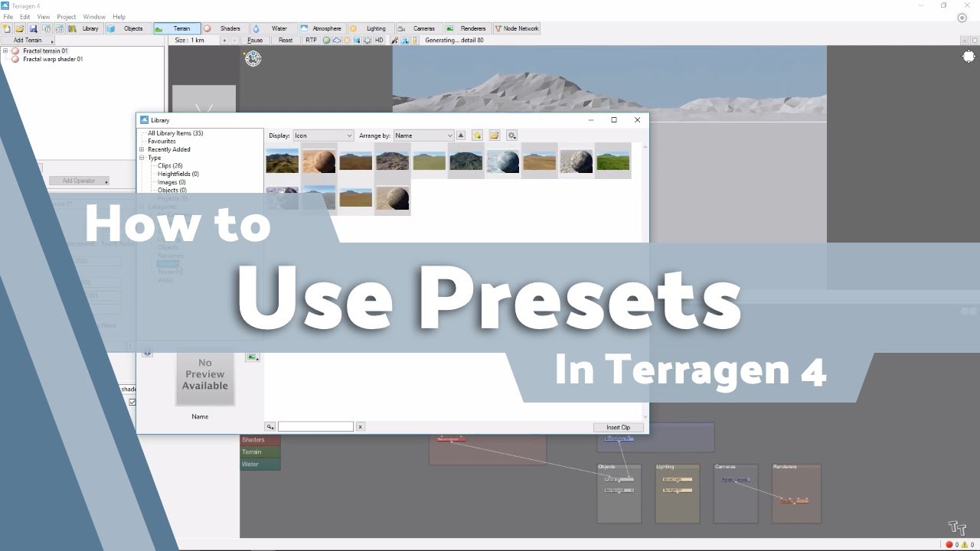Click the Shaders group in node network sidebar
Viewport: 980px width, 551px height.
260,439
